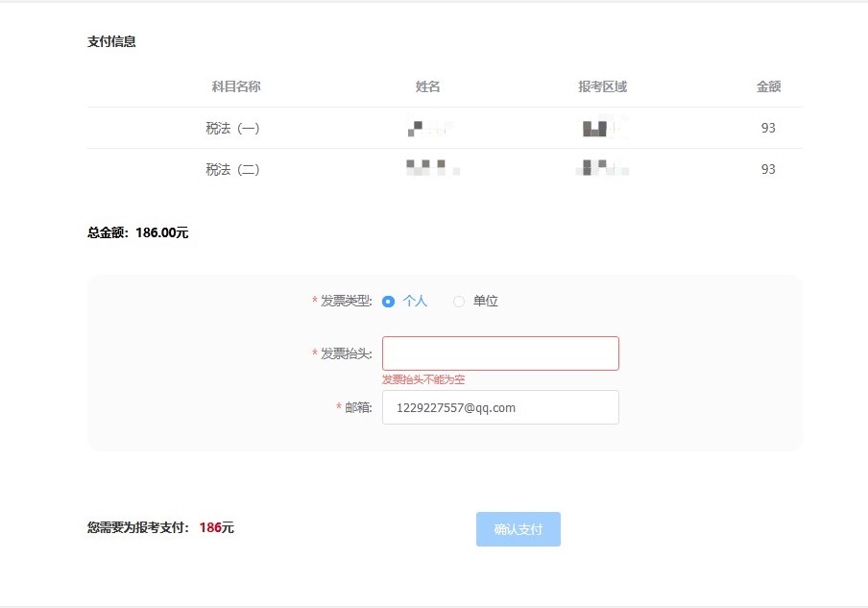Click the 科目名称 column header

236,86
